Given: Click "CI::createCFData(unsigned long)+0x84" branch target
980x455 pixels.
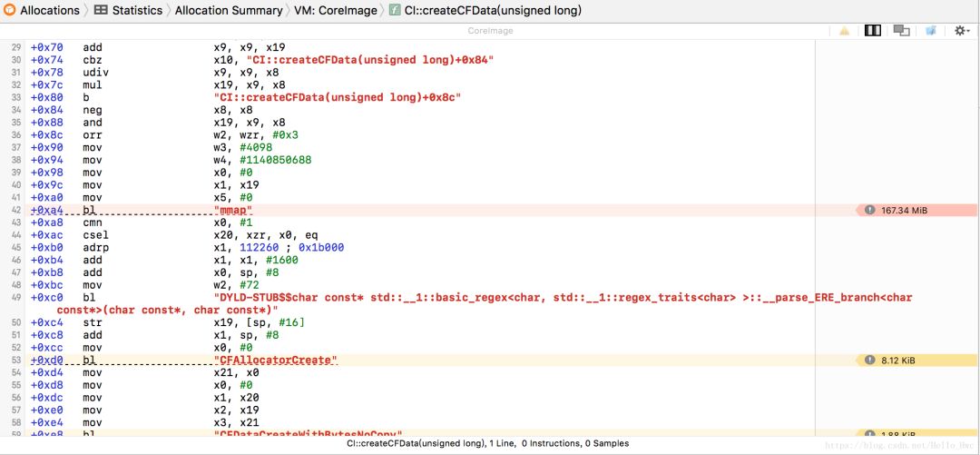Looking at the screenshot, I should 371,60.
